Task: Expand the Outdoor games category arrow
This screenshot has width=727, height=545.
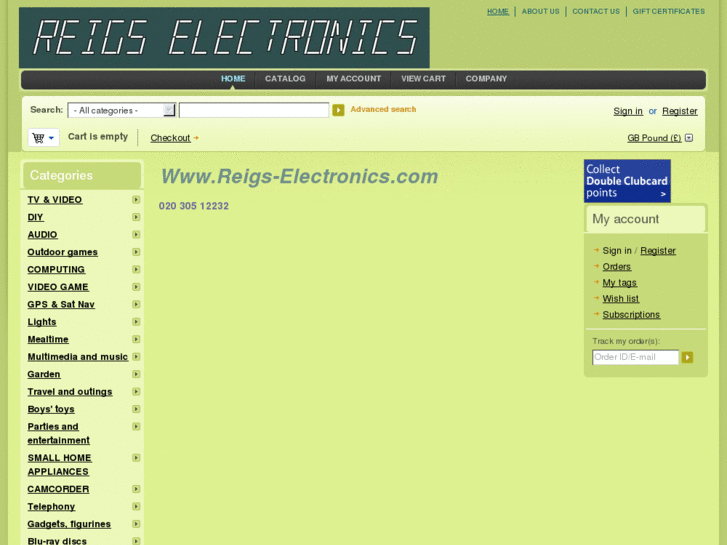Action: pos(136,252)
